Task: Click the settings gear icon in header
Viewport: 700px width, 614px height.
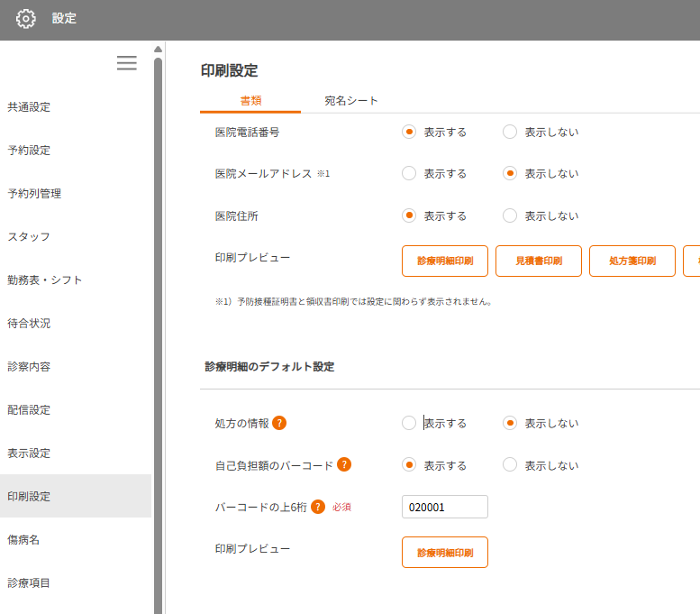Action: point(26,19)
